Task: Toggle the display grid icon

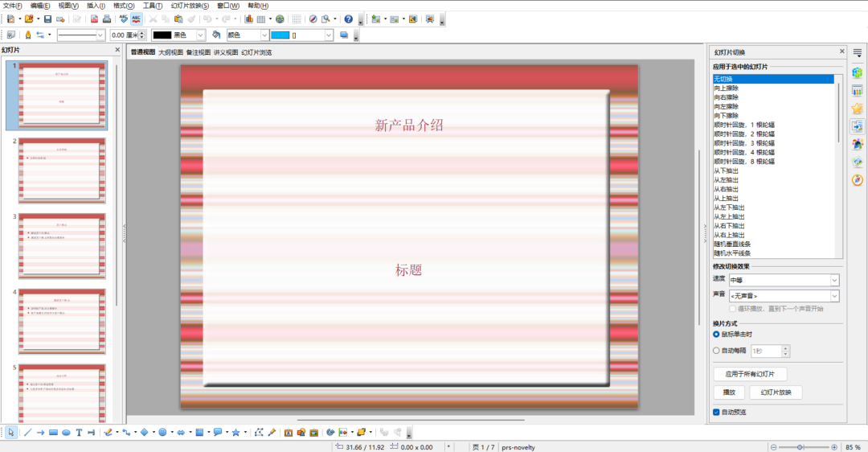Action: point(297,18)
